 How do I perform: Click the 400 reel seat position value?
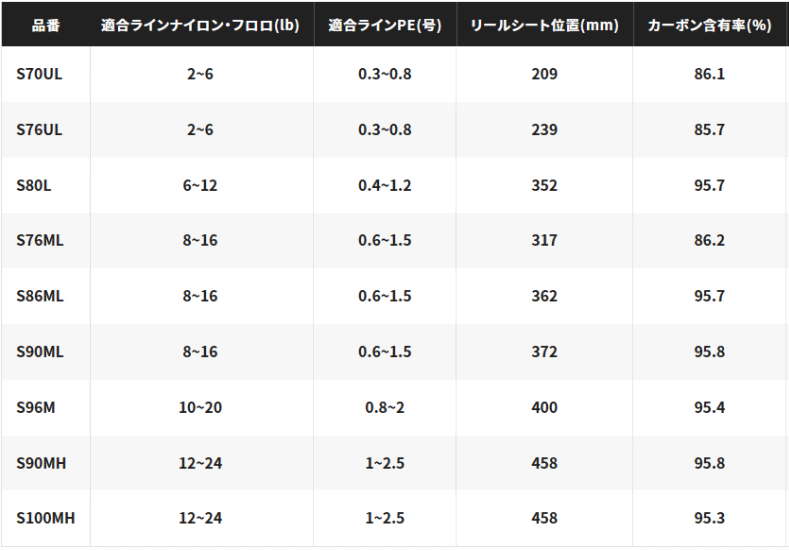[x=544, y=407]
